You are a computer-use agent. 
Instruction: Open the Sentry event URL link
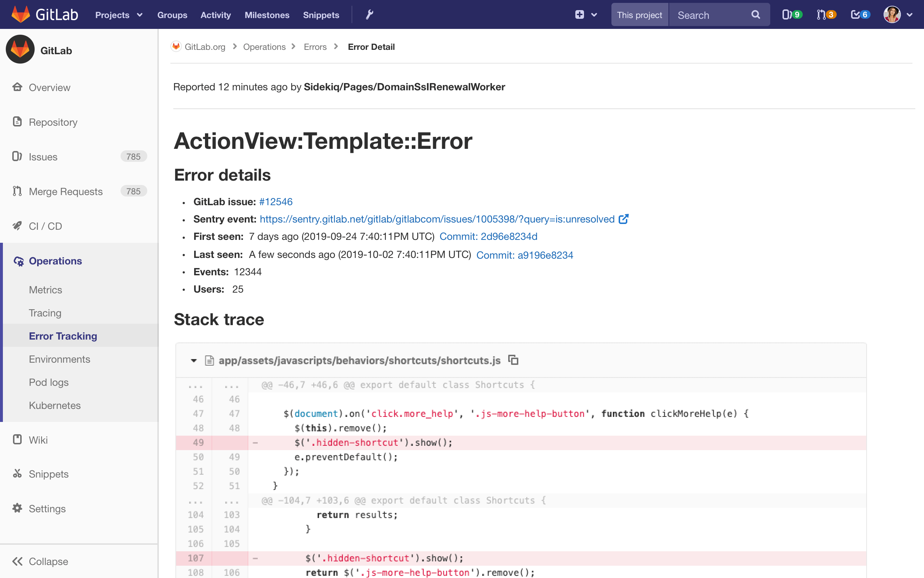point(437,219)
